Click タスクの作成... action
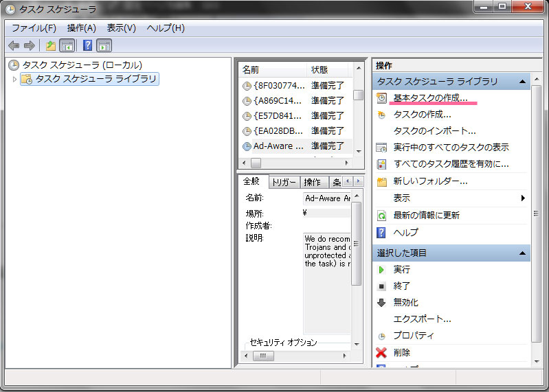The width and height of the screenshot is (549, 392). (x=423, y=115)
